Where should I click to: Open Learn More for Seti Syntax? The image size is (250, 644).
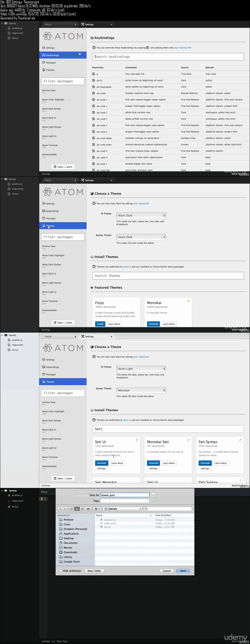[x=220, y=463]
